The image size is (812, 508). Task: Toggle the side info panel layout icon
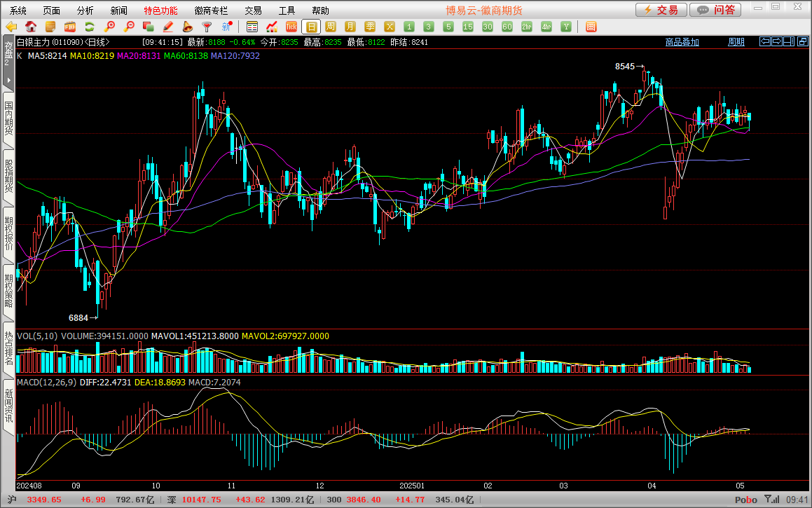pyautogui.click(x=789, y=41)
